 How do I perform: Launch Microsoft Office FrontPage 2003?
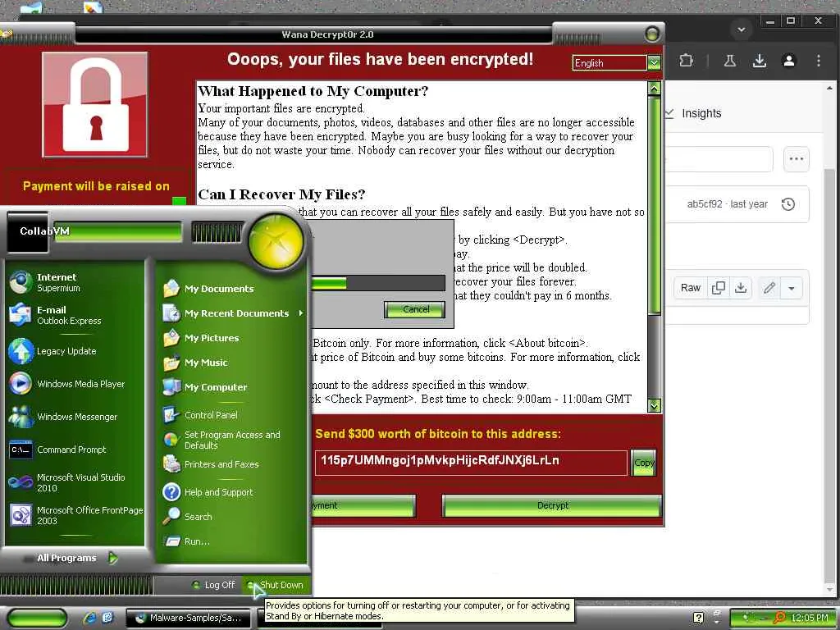pos(75,515)
